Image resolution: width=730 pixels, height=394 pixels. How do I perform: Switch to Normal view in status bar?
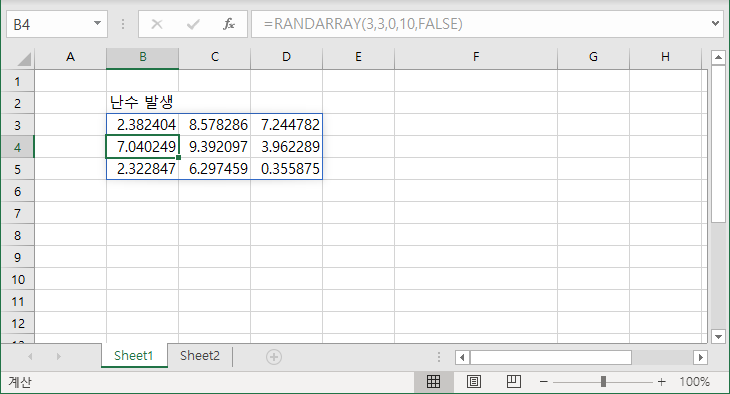click(433, 382)
